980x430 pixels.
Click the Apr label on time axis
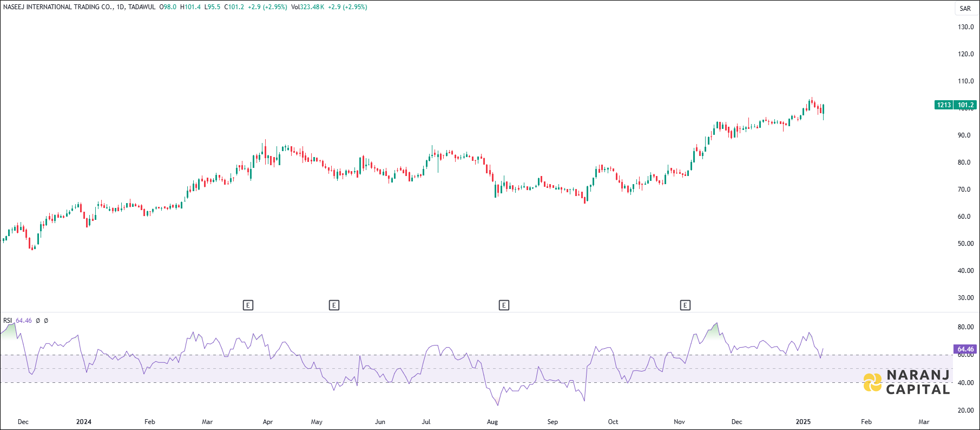268,422
